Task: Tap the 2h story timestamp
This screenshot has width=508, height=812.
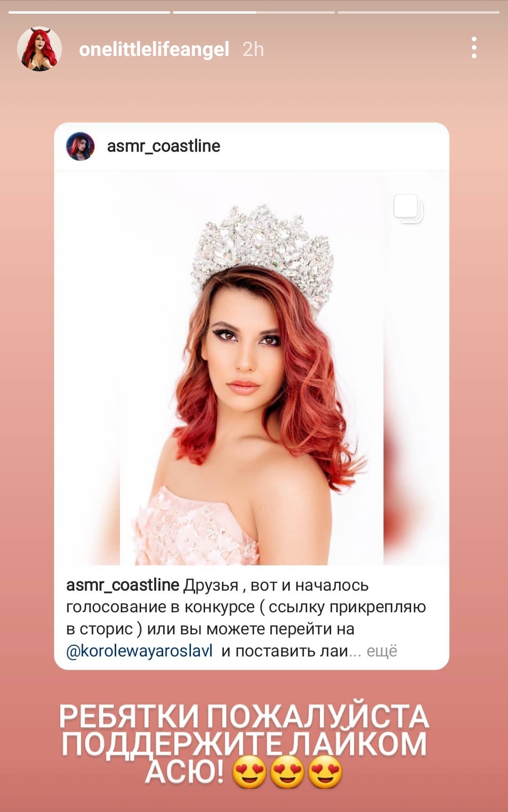Action: (253, 49)
